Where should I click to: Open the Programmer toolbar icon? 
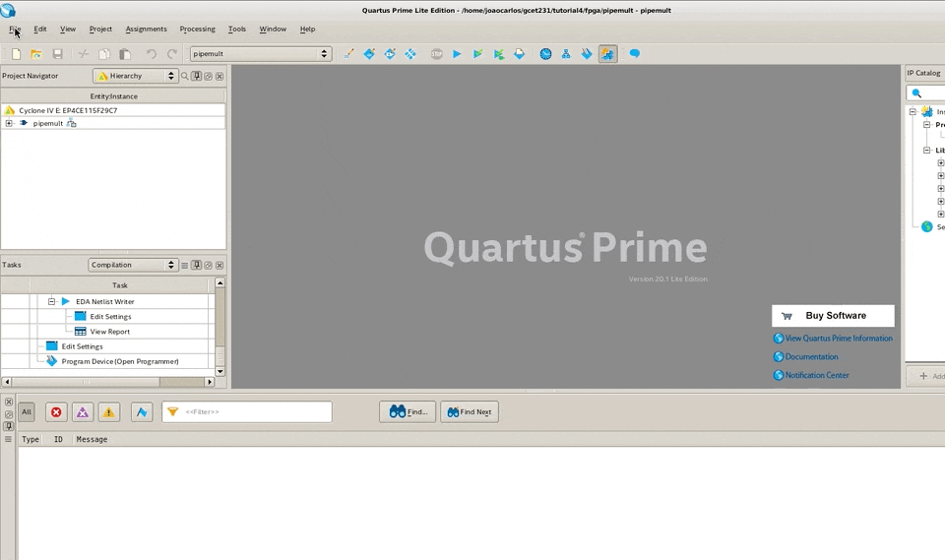coord(587,54)
